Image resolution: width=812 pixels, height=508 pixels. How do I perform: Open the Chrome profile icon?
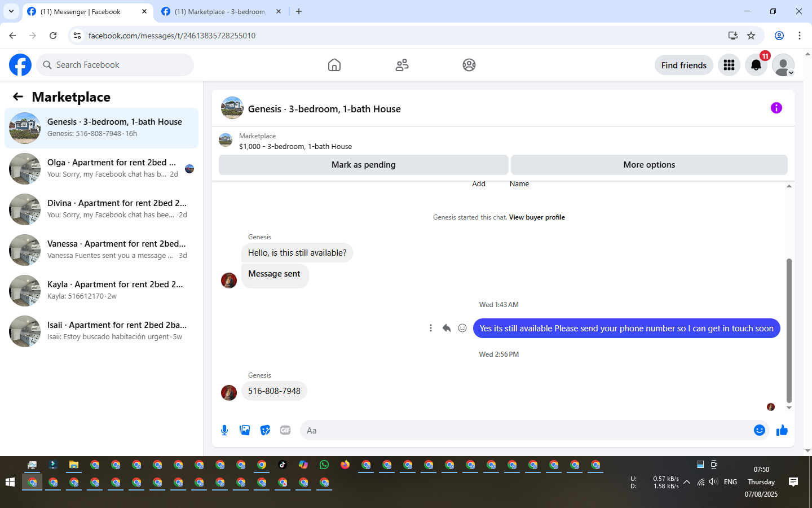tap(779, 36)
